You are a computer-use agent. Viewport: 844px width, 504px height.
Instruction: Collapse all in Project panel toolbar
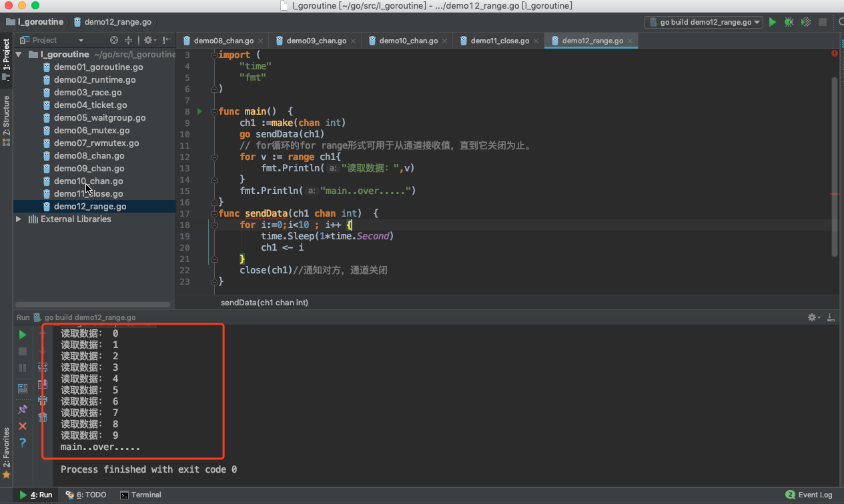coord(129,40)
